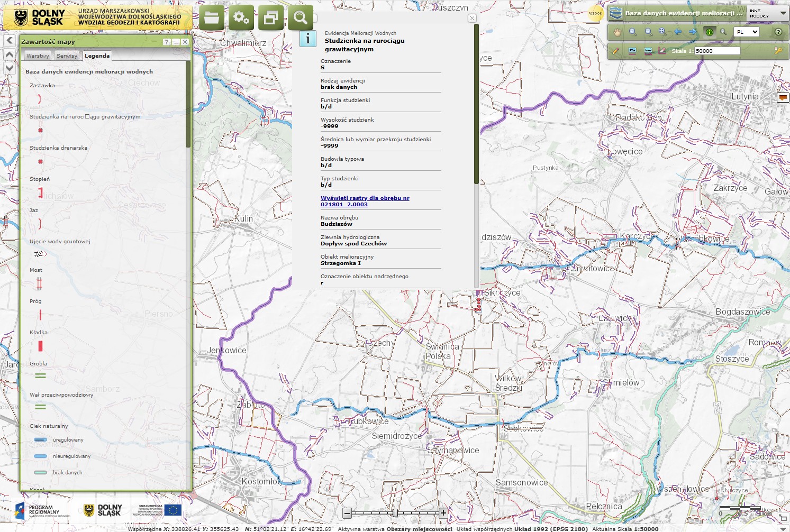This screenshot has width=790, height=532.
Task: Select the area measurement km² tool
Action: 648,51
